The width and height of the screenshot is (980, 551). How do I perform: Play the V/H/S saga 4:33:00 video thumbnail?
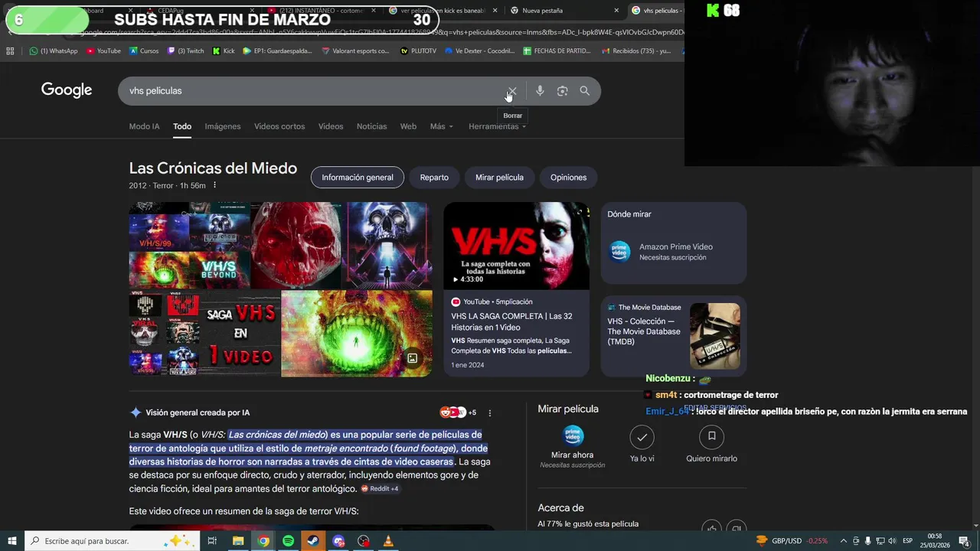(x=517, y=246)
